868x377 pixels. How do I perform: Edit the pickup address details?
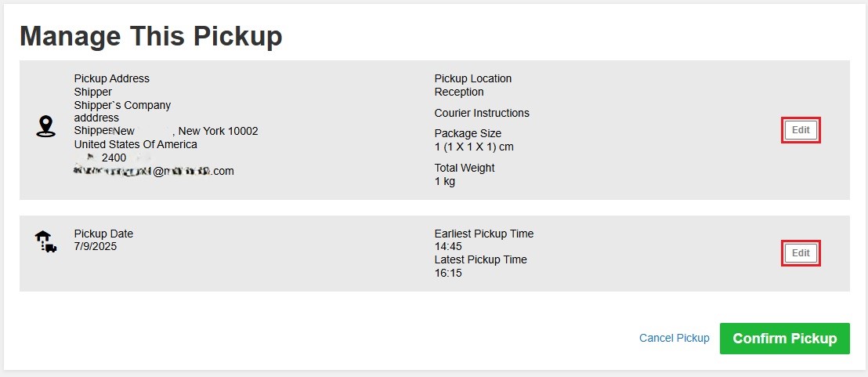(x=801, y=130)
